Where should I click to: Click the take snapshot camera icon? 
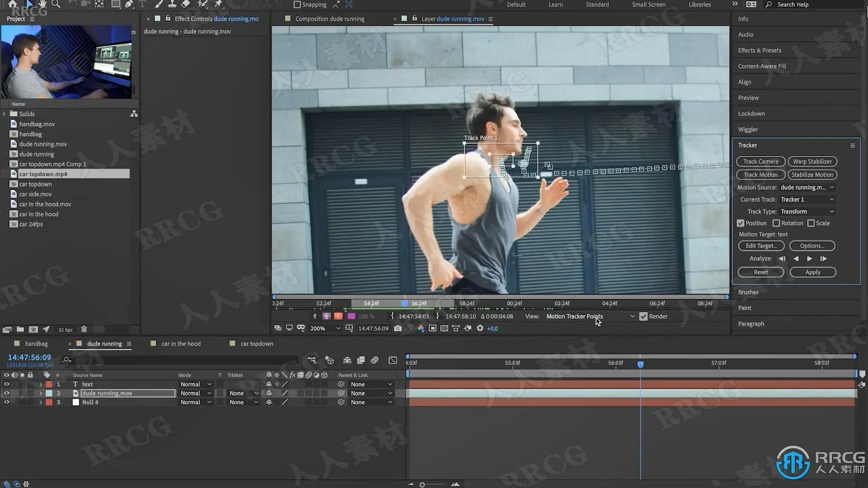pos(397,328)
